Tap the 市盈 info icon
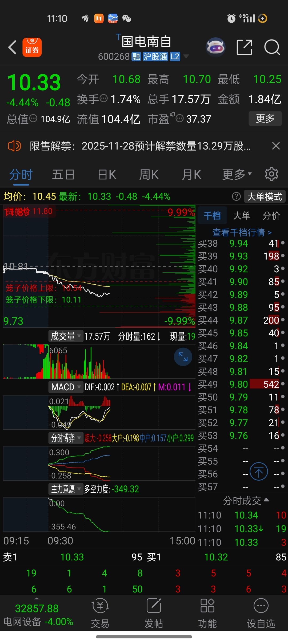This screenshot has width=288, height=644. tap(180, 118)
